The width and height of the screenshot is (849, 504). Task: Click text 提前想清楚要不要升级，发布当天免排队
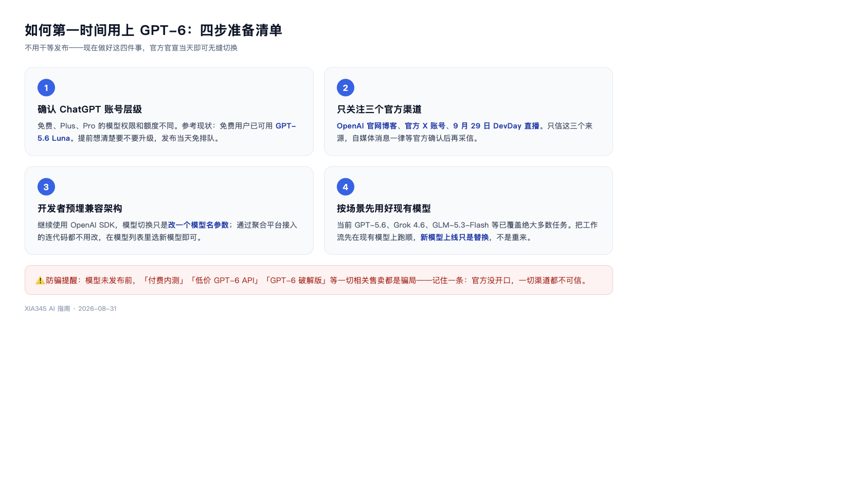(149, 138)
